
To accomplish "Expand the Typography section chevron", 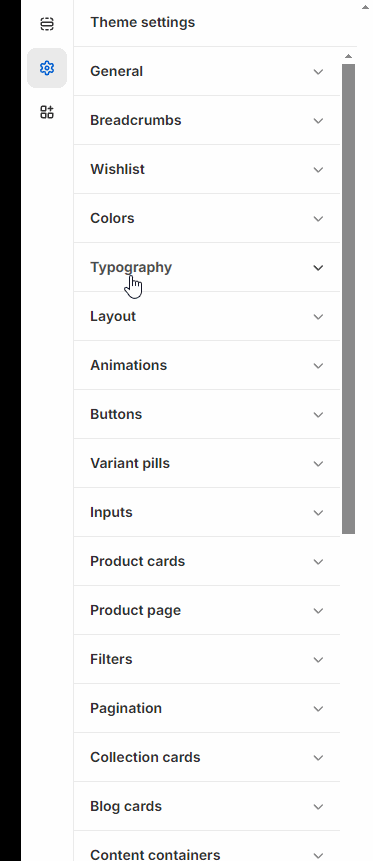I will tap(318, 267).
